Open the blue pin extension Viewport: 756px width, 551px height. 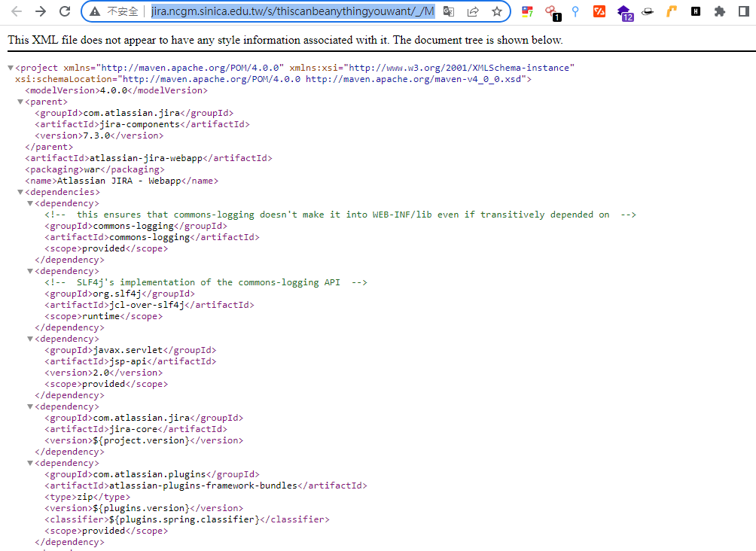(x=575, y=11)
